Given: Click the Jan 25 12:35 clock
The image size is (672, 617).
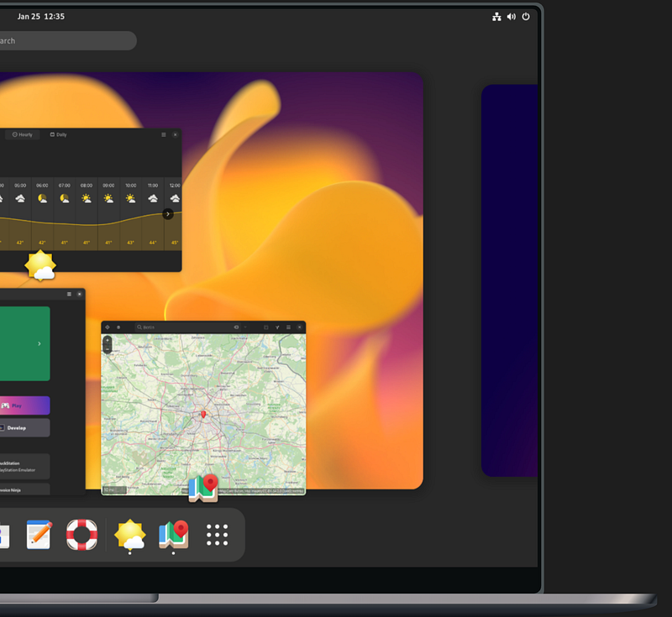Looking at the screenshot, I should (40, 17).
